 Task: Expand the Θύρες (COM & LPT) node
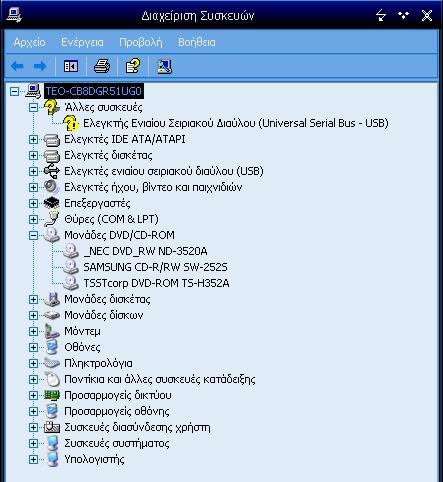[33, 219]
